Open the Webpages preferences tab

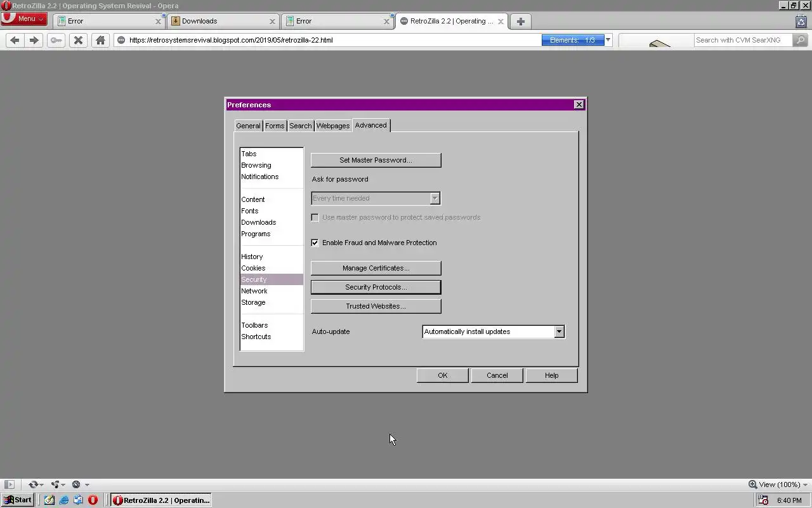pos(333,126)
